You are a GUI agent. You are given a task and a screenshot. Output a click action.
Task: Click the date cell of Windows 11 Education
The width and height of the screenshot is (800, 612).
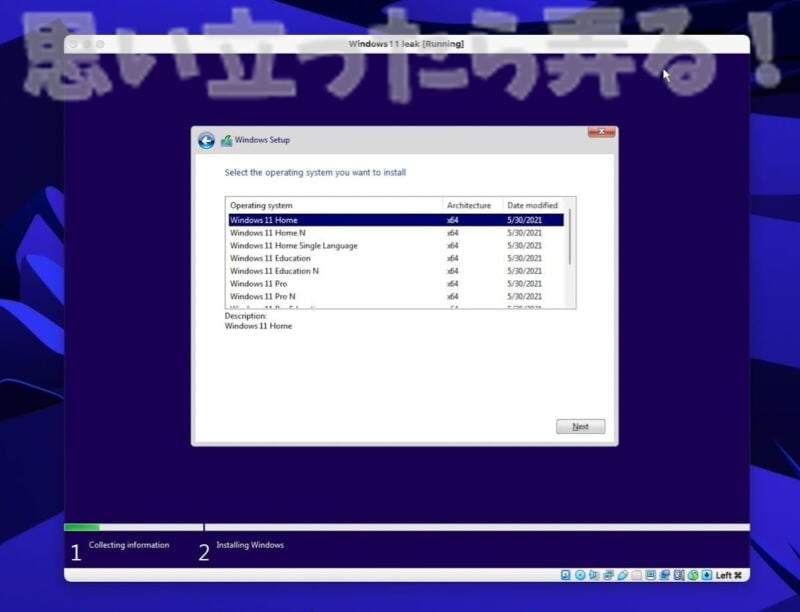click(x=524, y=258)
